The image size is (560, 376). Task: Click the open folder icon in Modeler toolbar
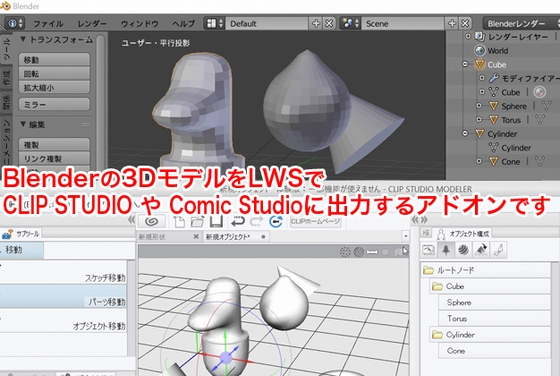(197, 222)
